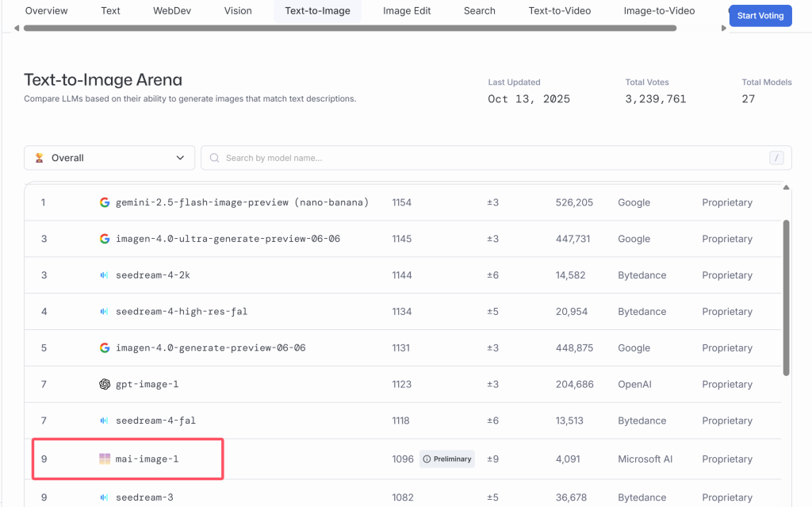Open the Text-to-Video tab

click(x=559, y=11)
